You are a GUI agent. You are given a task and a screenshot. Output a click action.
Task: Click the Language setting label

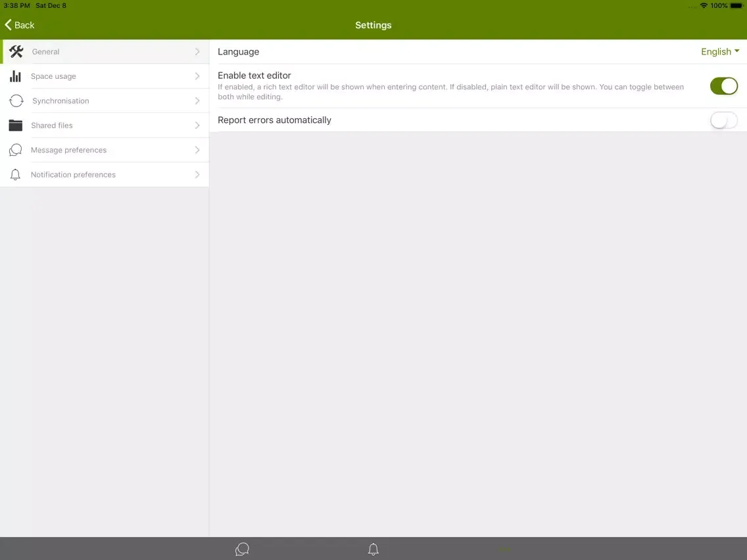click(238, 52)
